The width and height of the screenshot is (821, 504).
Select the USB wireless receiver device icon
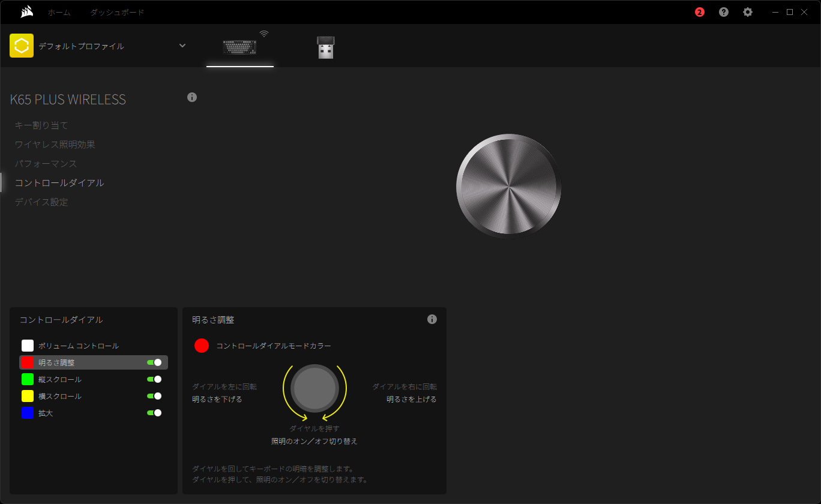[325, 47]
